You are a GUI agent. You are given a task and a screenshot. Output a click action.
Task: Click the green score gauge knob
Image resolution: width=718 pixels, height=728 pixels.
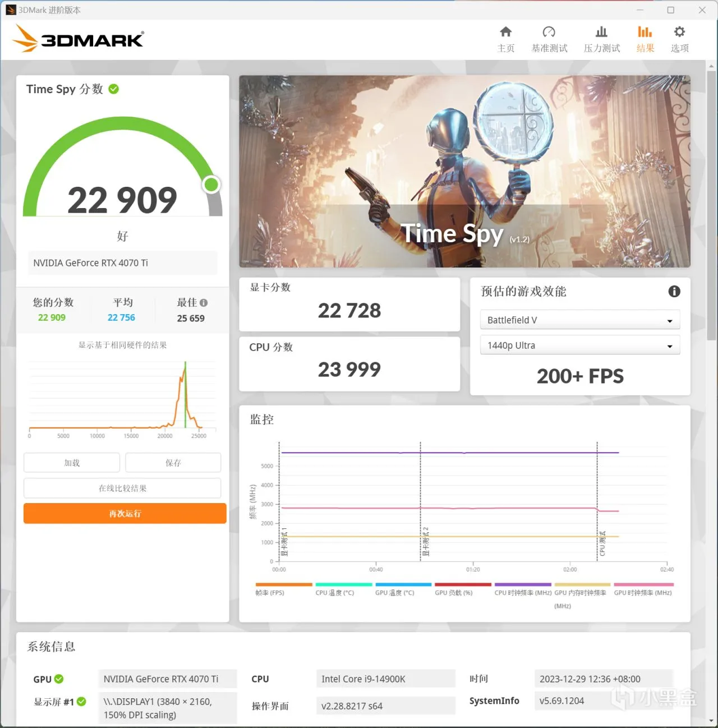click(211, 184)
